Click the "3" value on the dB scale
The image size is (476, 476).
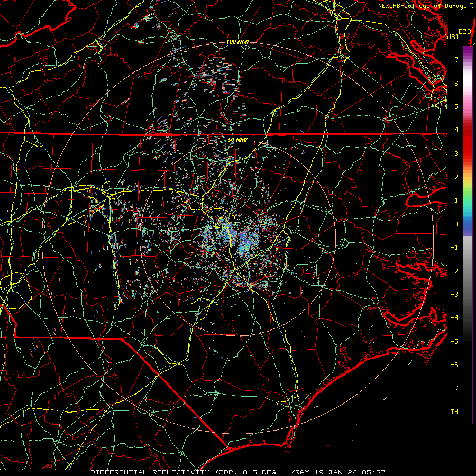pyautogui.click(x=456, y=153)
